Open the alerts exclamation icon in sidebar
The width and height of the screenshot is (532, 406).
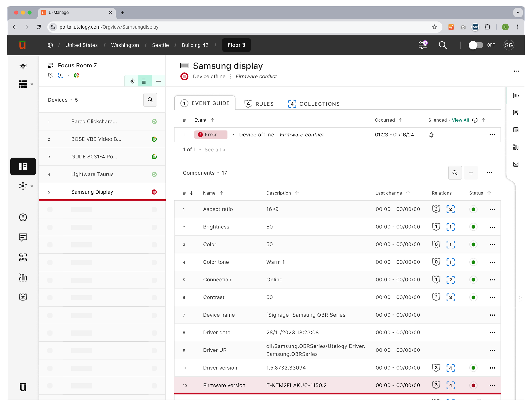[x=23, y=217]
